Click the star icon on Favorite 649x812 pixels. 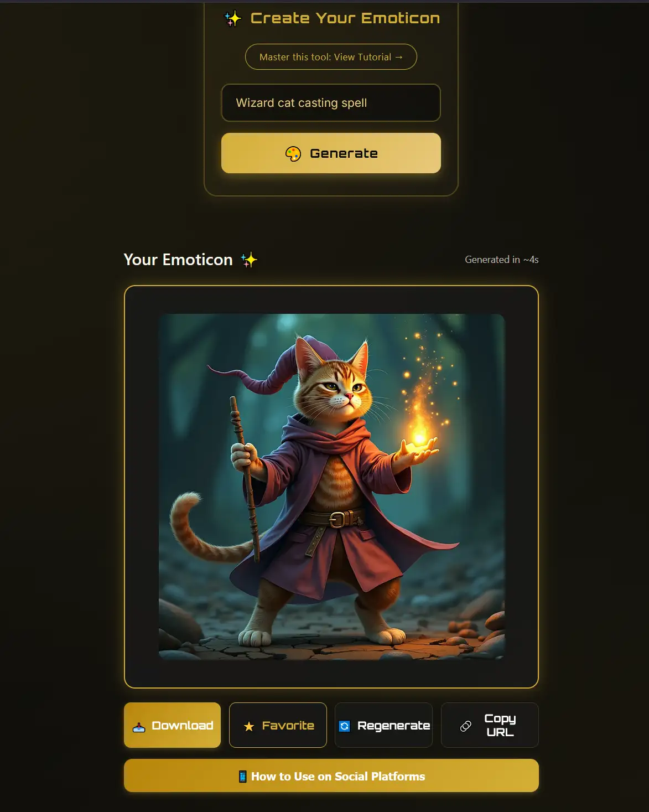(x=249, y=726)
